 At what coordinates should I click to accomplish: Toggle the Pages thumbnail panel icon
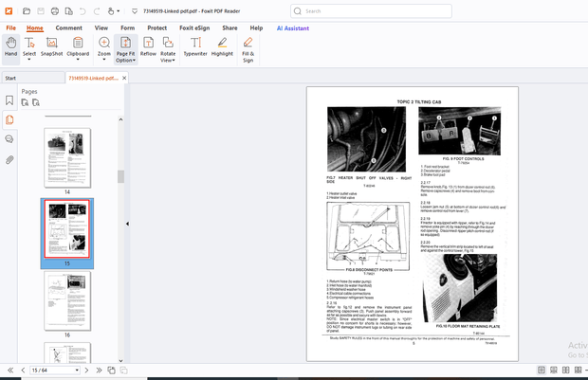pos(9,120)
